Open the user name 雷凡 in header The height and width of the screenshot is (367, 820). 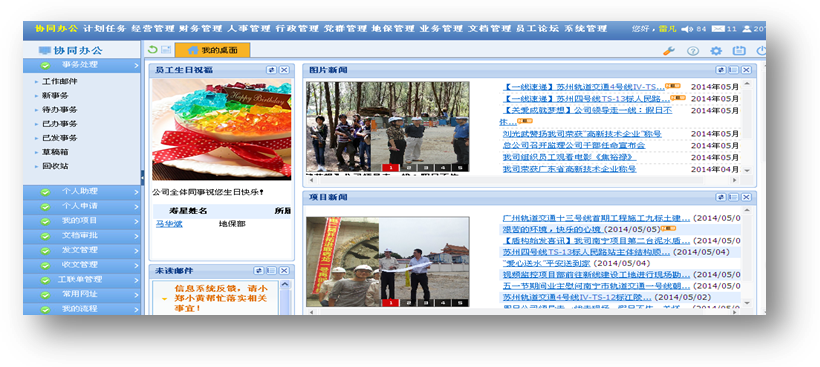pos(666,29)
